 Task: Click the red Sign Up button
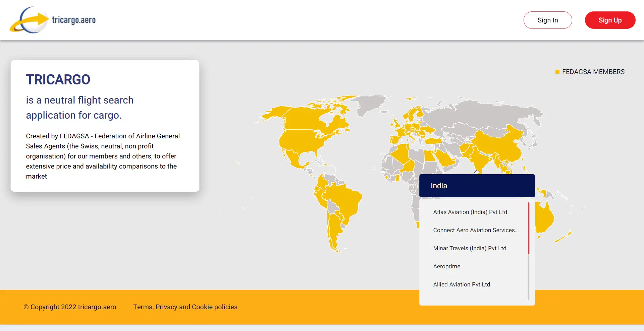610,20
